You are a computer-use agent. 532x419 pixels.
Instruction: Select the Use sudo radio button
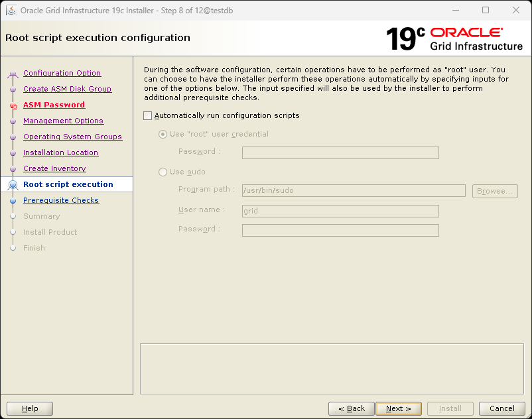(x=163, y=172)
